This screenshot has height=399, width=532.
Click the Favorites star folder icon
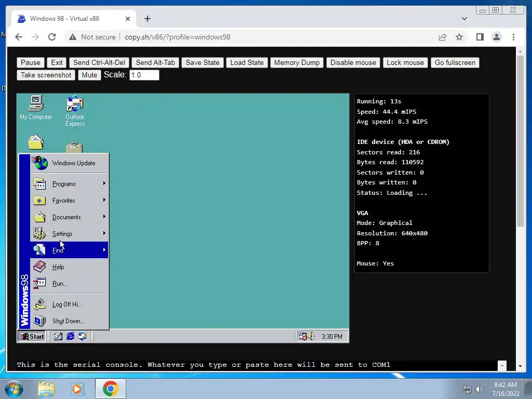[x=39, y=200]
